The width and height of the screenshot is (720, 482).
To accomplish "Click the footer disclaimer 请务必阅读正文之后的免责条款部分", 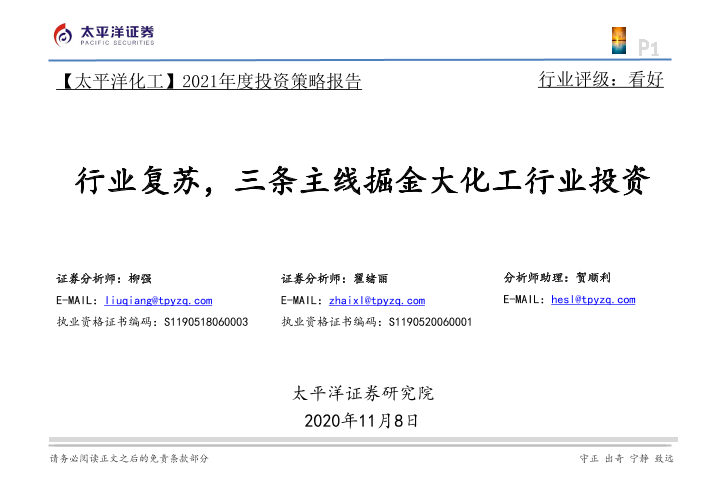I will (129, 458).
